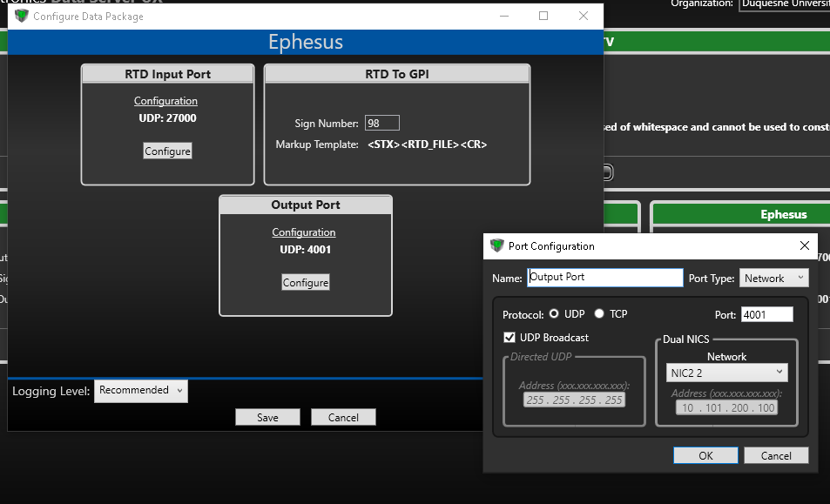
Task: Click the Sign Number input field
Action: (x=381, y=124)
